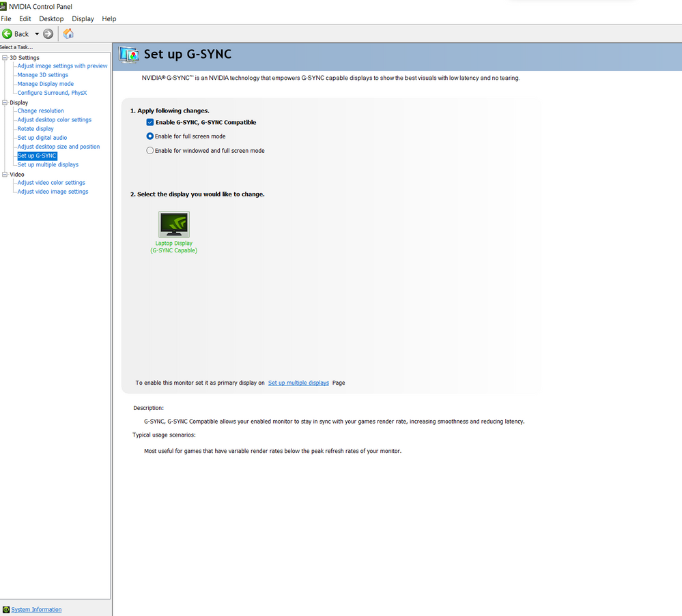Viewport: 682px width, 616px height.
Task: Select Enable for full screen mode
Action: pos(150,136)
